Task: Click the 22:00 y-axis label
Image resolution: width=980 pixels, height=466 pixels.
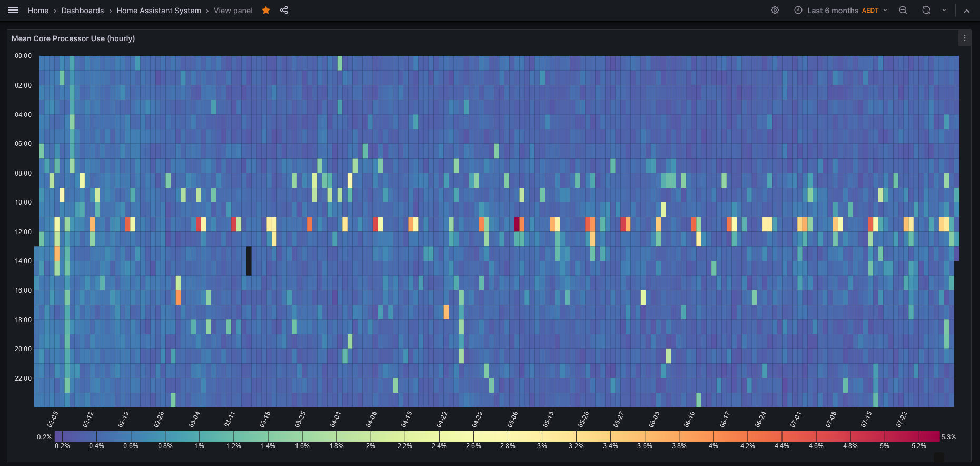Action: click(x=23, y=378)
